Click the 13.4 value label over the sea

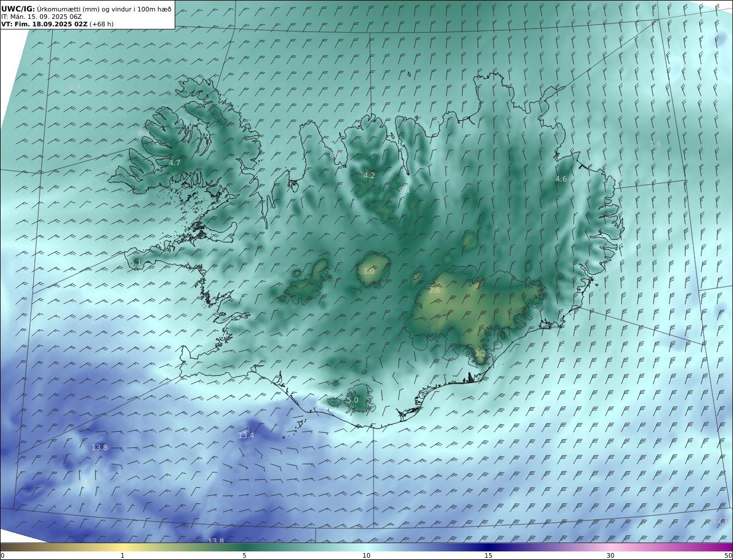point(246,435)
